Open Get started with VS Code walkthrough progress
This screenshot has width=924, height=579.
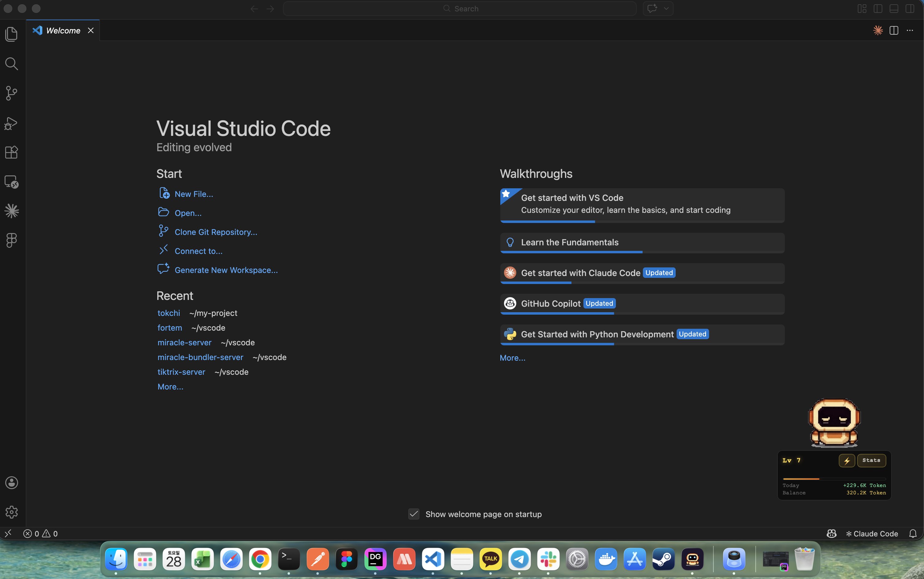click(x=642, y=204)
